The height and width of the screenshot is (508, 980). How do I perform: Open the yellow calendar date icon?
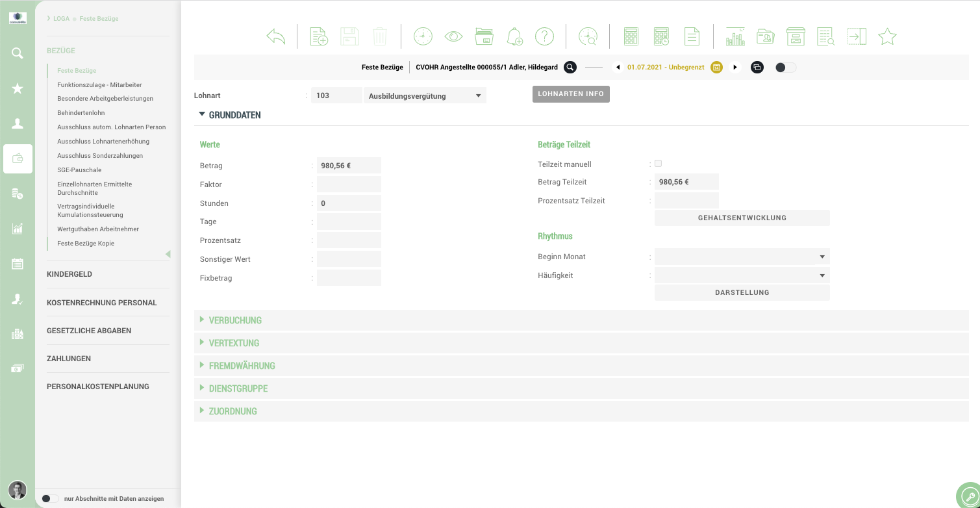pos(716,68)
